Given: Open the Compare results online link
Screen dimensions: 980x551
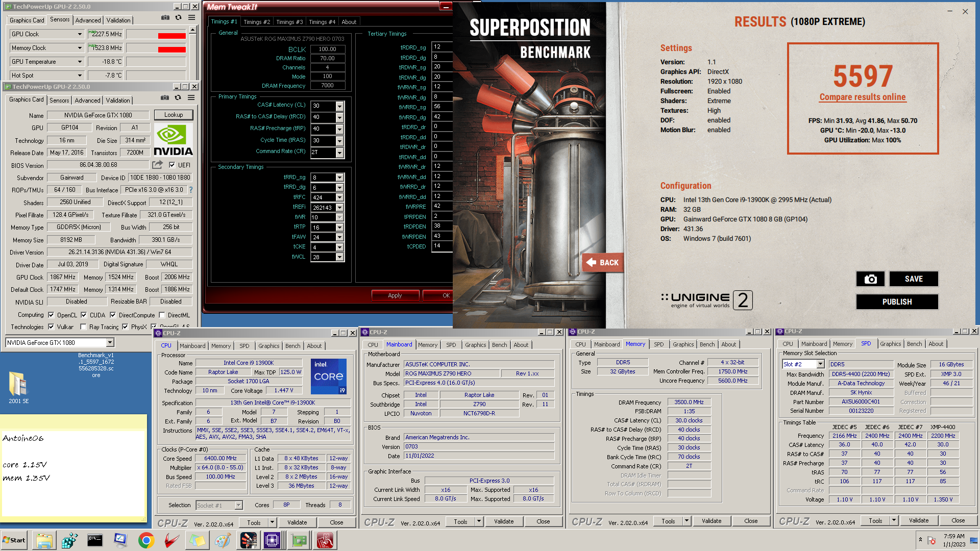Looking at the screenshot, I should point(863,97).
